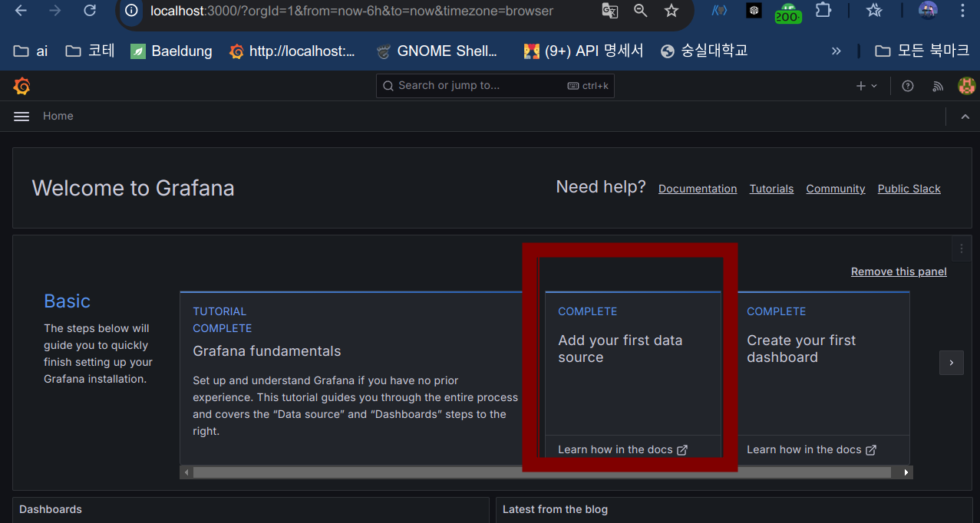
Task: Click the zoom magnifier icon in address bar
Action: [x=641, y=11]
